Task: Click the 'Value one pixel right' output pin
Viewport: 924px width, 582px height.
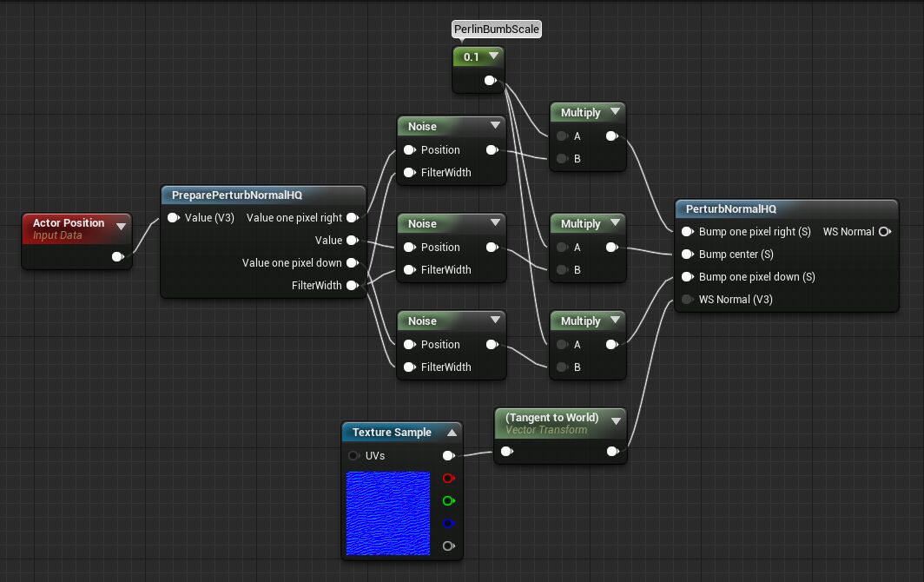Action: click(352, 218)
